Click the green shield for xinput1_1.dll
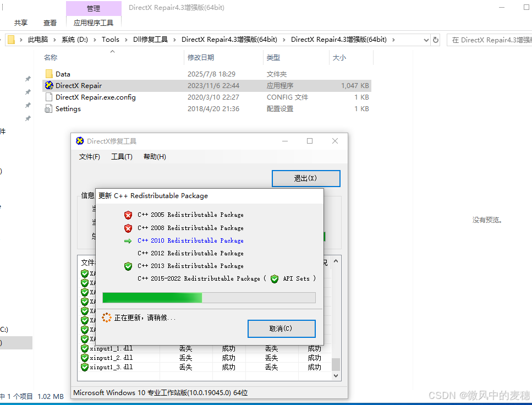Screen dimensions: 532x405 pos(85,348)
